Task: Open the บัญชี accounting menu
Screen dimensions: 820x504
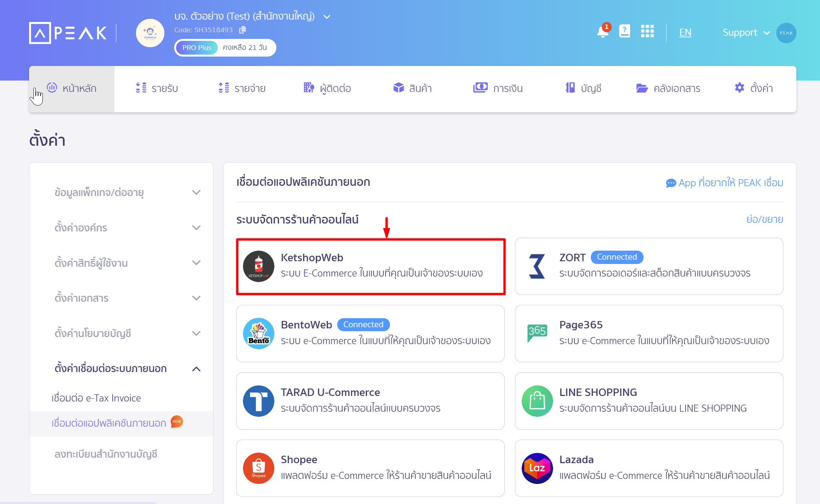Action: coord(583,88)
